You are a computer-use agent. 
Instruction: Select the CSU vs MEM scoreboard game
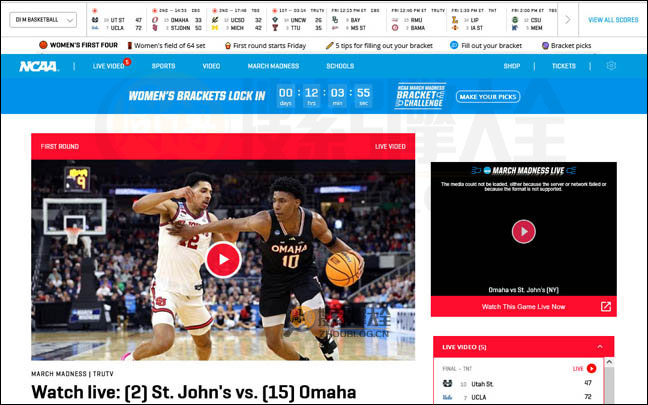(x=533, y=19)
